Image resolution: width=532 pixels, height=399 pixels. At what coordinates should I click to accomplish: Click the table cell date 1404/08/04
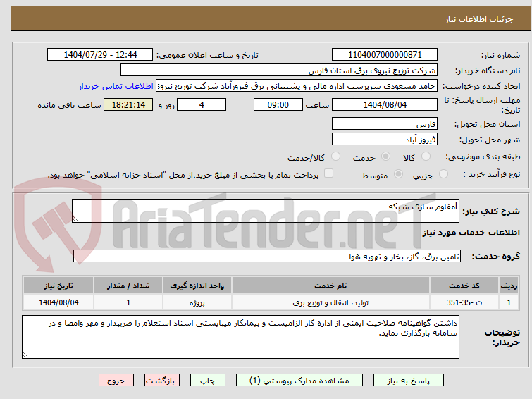click(58, 302)
